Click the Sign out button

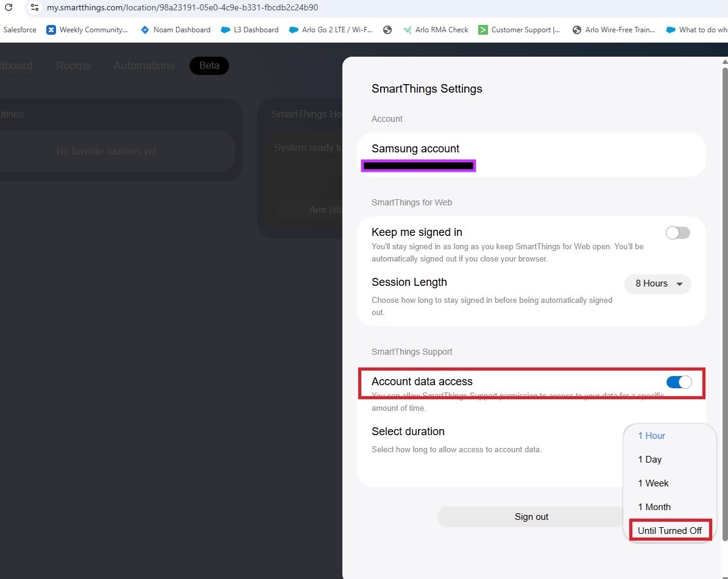531,517
